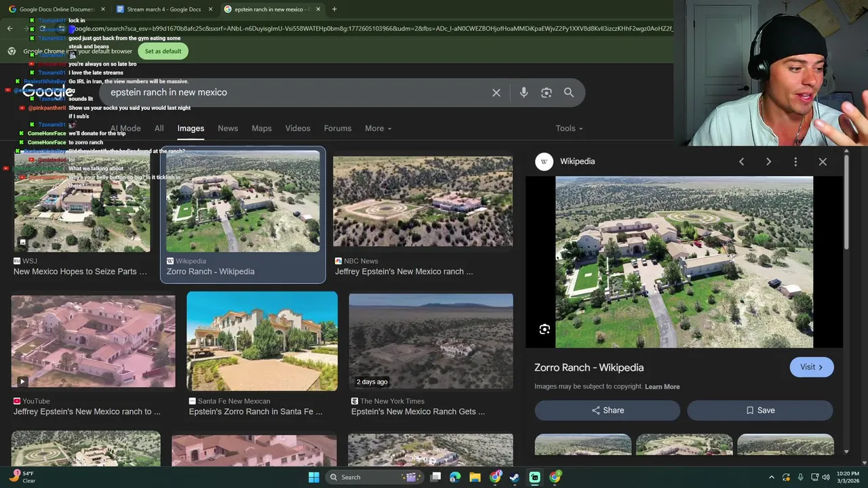
Task: Open the weather widget showing 54°F
Action: pyautogui.click(x=22, y=477)
